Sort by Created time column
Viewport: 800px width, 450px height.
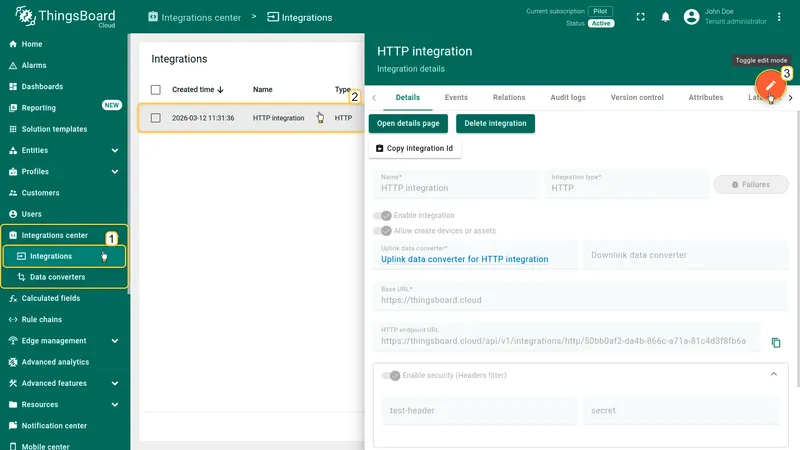[x=197, y=89]
